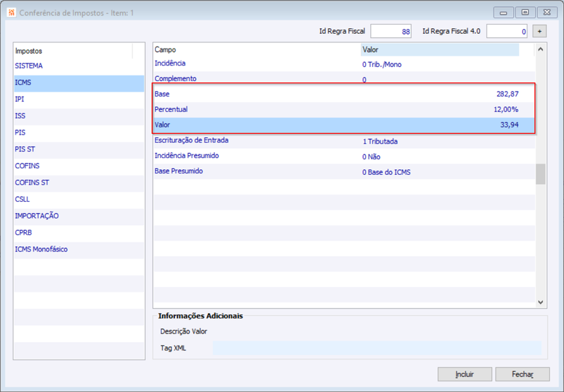Click the Incidência Presumido row
Viewport: 564px width, 392px height.
click(x=344, y=156)
